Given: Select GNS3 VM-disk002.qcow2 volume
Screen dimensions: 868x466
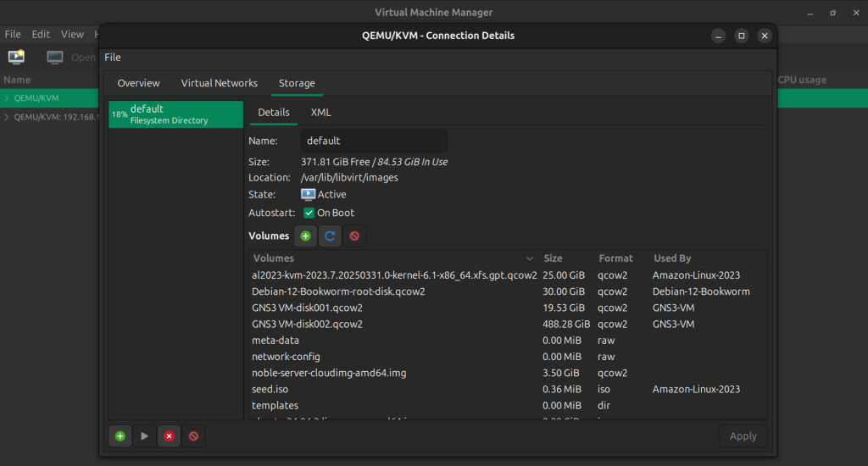Looking at the screenshot, I should pyautogui.click(x=508, y=325).
